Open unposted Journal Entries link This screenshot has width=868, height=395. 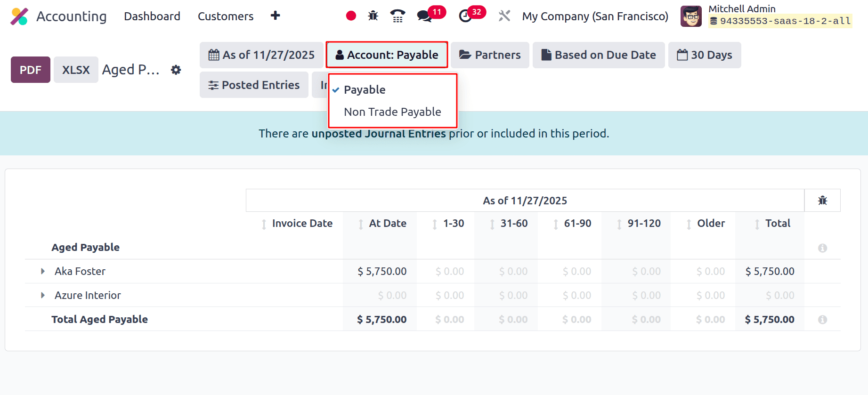click(x=379, y=134)
